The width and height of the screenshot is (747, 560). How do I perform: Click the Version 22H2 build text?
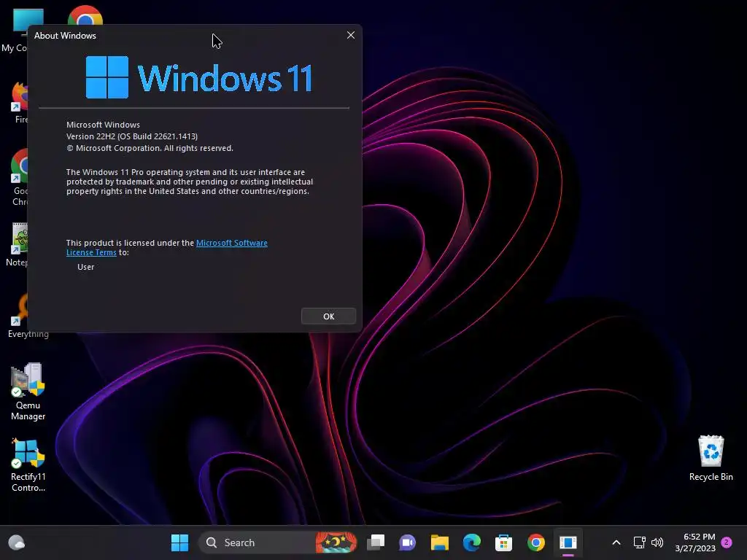point(132,136)
